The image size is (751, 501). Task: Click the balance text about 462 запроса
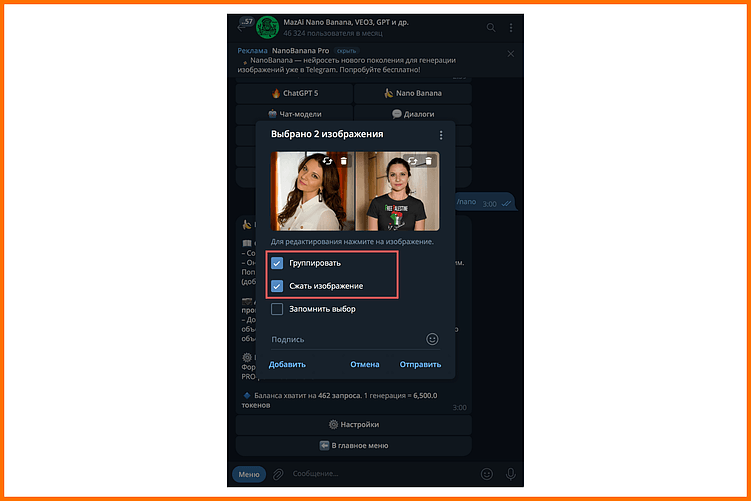pyautogui.click(x=339, y=400)
